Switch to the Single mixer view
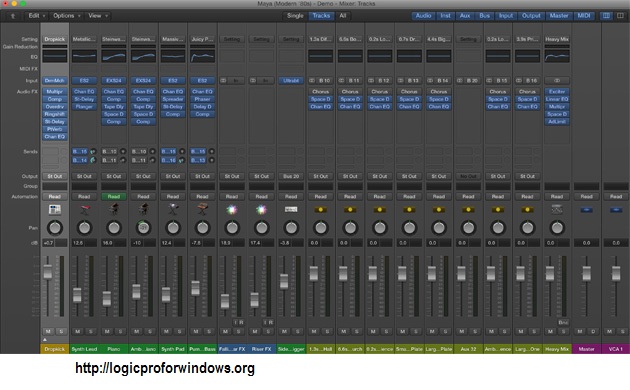The image size is (630, 390). click(295, 16)
